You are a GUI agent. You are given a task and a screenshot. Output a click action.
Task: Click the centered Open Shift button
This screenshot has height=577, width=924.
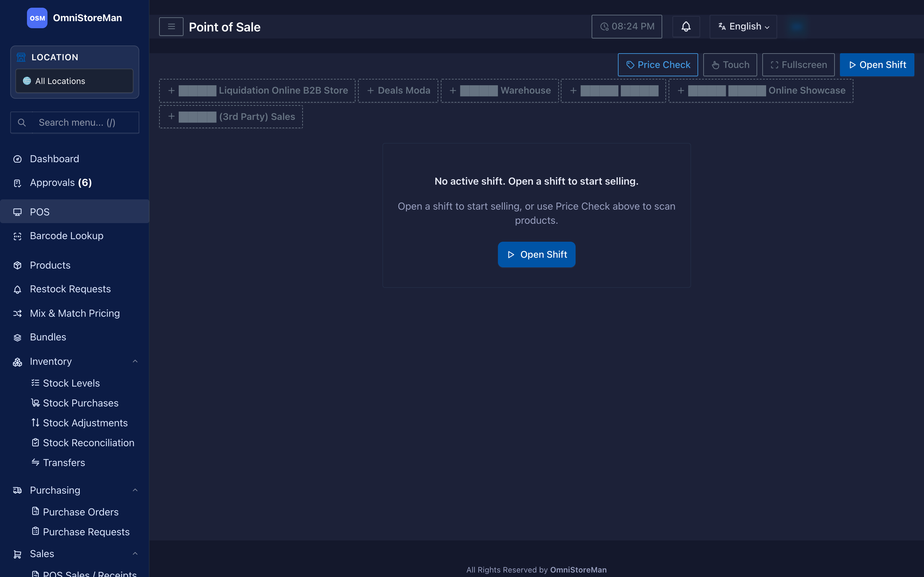coord(536,255)
